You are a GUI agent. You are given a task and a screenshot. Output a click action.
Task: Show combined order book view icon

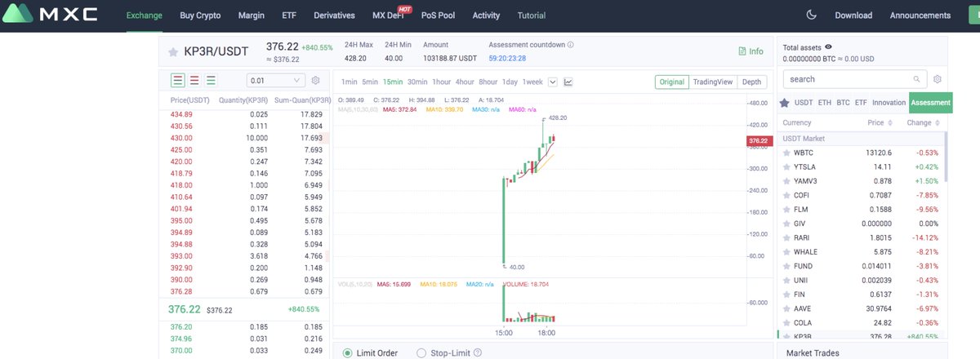pyautogui.click(x=178, y=80)
